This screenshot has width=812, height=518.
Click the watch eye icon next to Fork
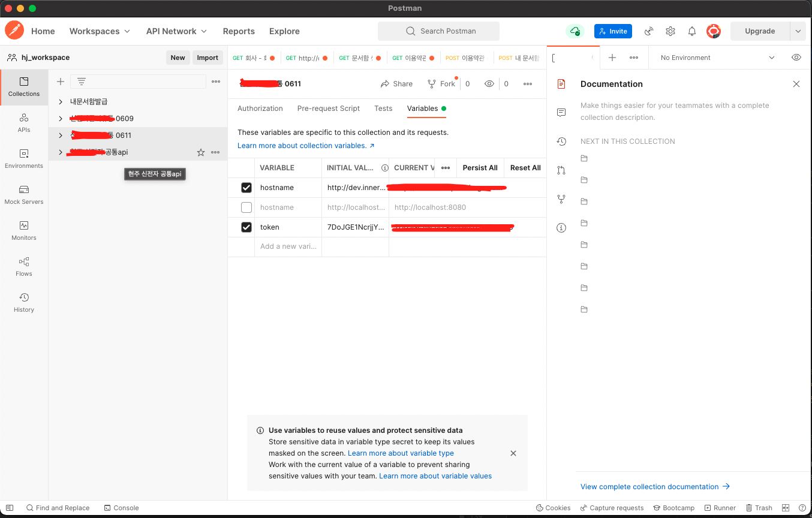[489, 84]
